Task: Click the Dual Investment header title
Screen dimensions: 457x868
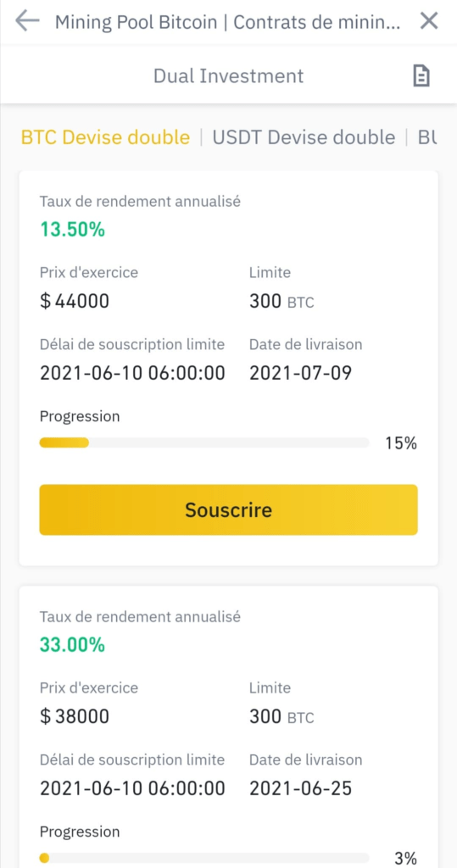Action: pos(228,75)
